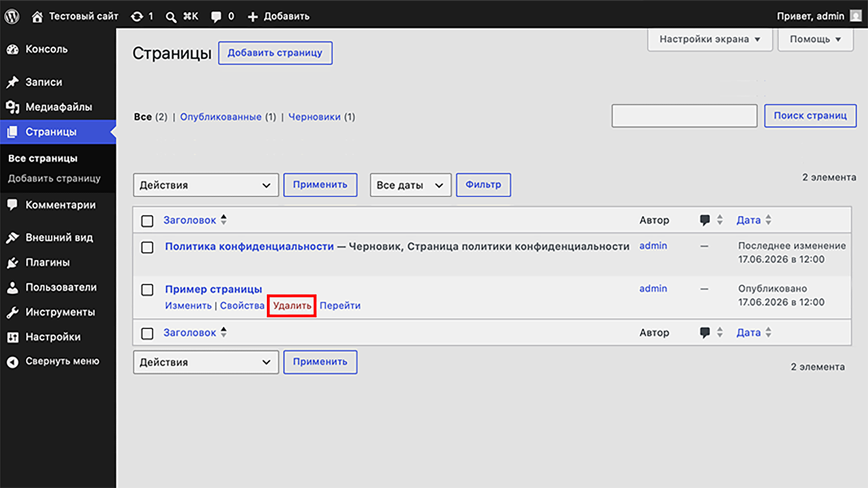Click the plus icon next to Добавить
868x488 pixels.
click(253, 17)
